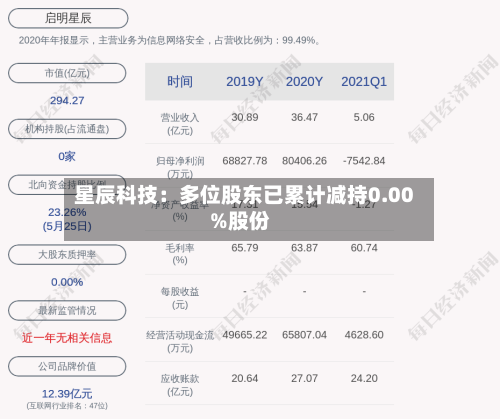
Task: Click the 启明星辰 company name pill
Action: tap(68, 18)
